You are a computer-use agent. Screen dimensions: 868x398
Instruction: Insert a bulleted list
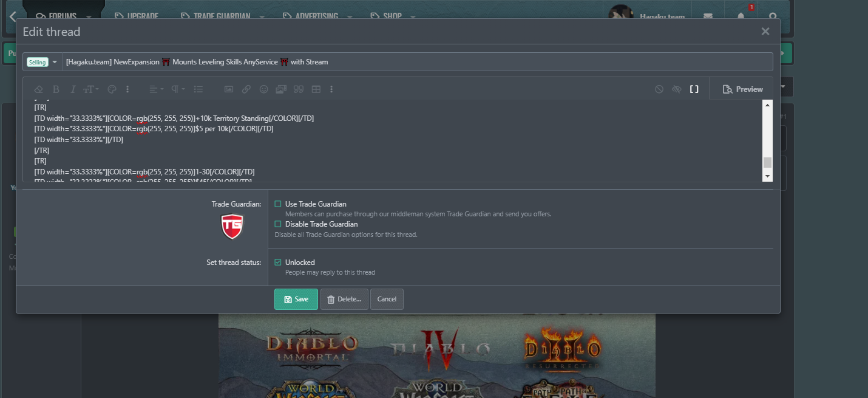click(198, 89)
